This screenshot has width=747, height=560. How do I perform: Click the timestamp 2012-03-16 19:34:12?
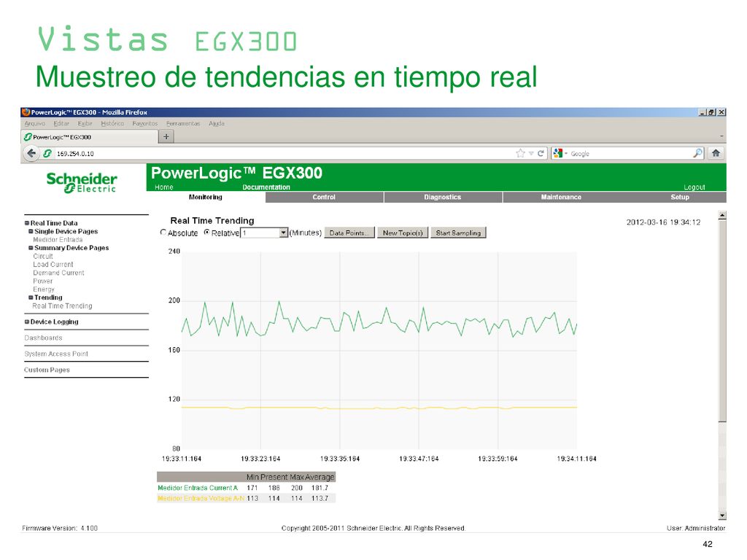tap(663, 222)
